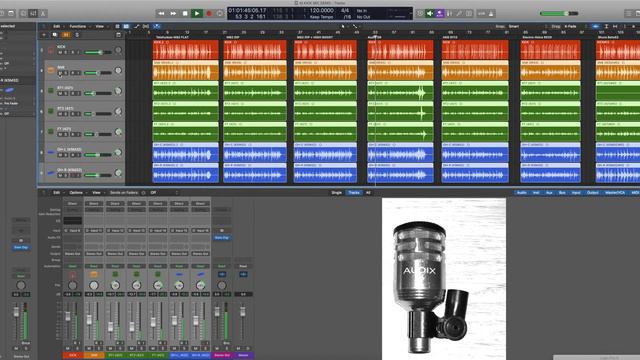
Task: Open the KICK channel strip Read automation menu
Action: [73, 266]
